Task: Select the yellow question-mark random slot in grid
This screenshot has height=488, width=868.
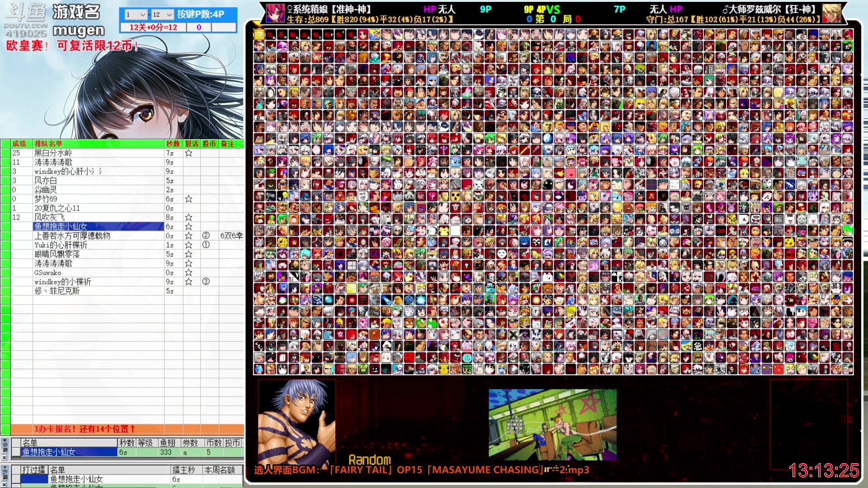Action: coord(259,34)
